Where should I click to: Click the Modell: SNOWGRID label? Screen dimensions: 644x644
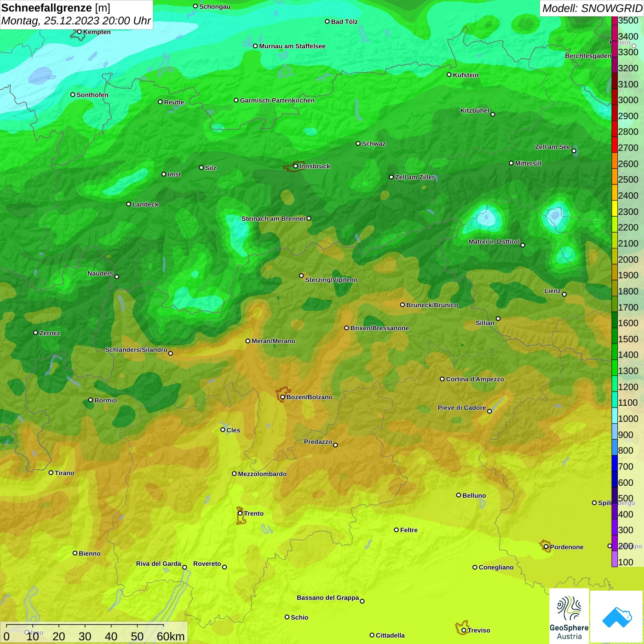click(x=592, y=8)
